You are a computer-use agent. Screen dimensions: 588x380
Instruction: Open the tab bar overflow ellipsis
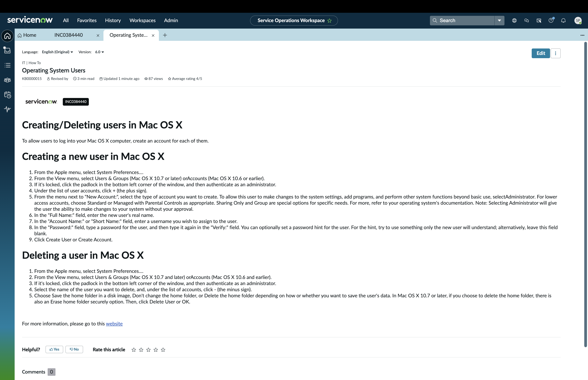click(x=582, y=35)
